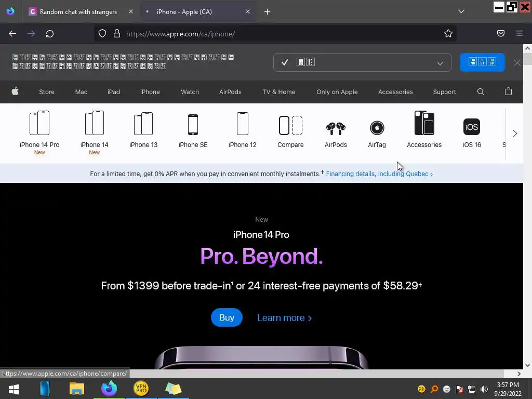Open the Pocket save icon
Viewport: 532px width, 399px height.
(500, 33)
